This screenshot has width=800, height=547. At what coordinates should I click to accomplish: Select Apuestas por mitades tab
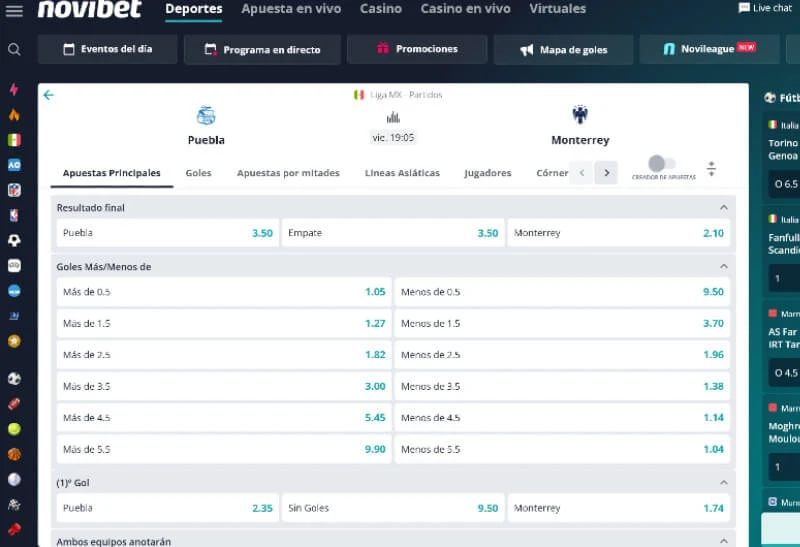tap(288, 173)
